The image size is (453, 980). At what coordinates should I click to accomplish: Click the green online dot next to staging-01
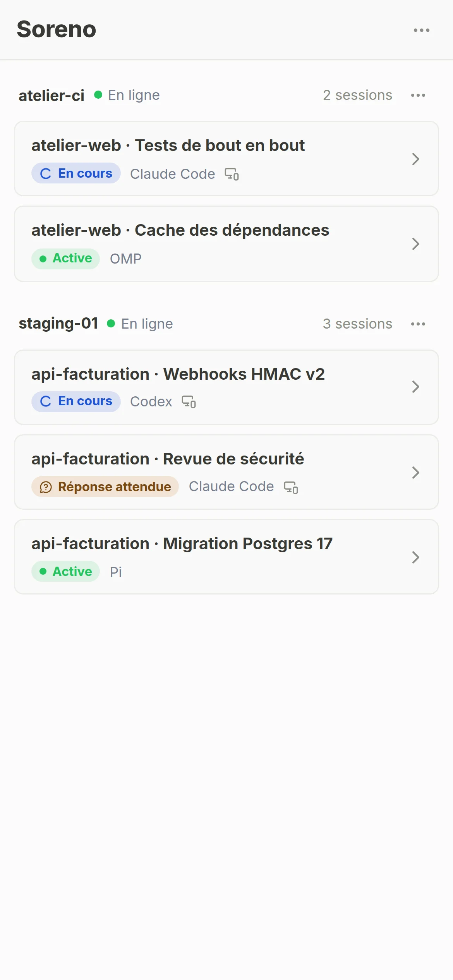[111, 323]
